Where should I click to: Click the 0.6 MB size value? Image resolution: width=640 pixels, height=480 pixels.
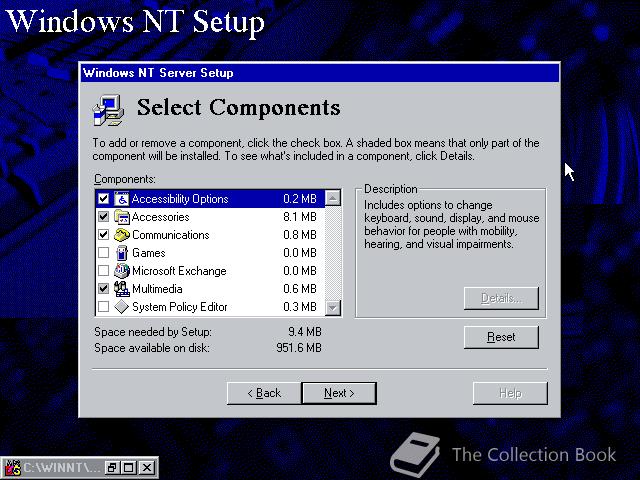300,289
